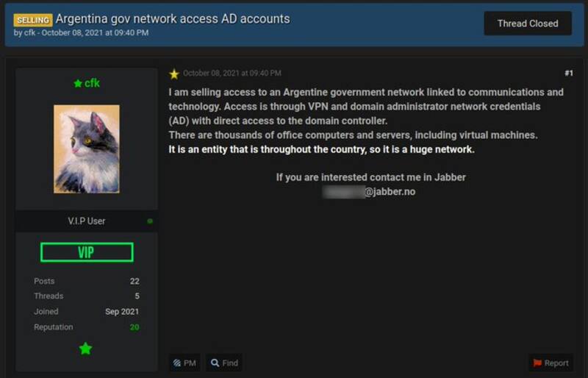Screen dimensions: 588x378
Task: Click the green VIP badge
Action: tap(86, 252)
